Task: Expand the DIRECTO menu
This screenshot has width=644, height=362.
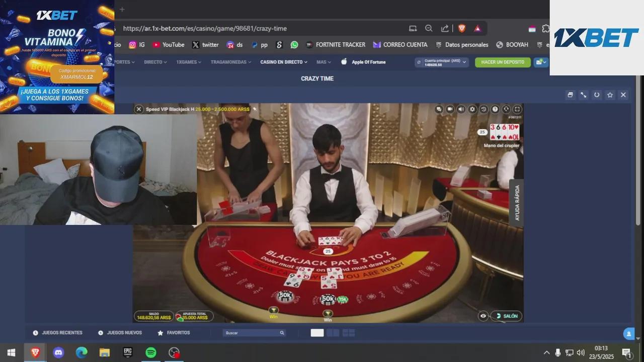Action: pyautogui.click(x=155, y=62)
